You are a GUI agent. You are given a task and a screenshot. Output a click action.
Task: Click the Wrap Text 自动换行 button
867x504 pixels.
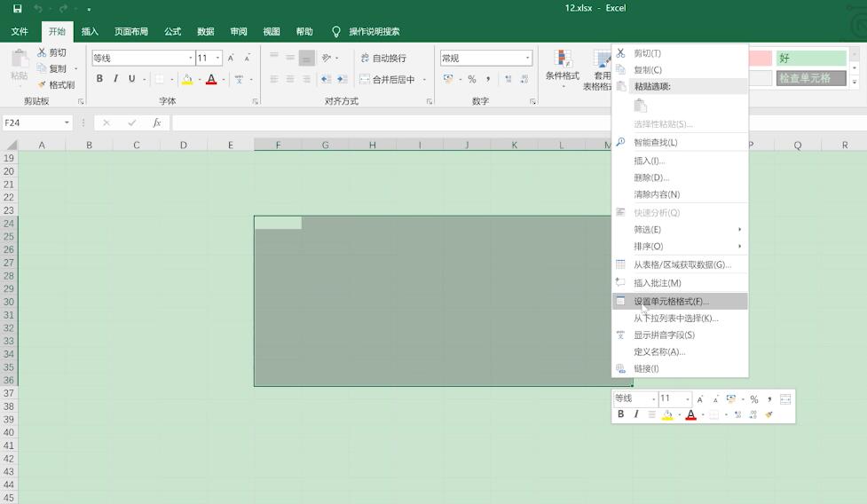click(383, 58)
